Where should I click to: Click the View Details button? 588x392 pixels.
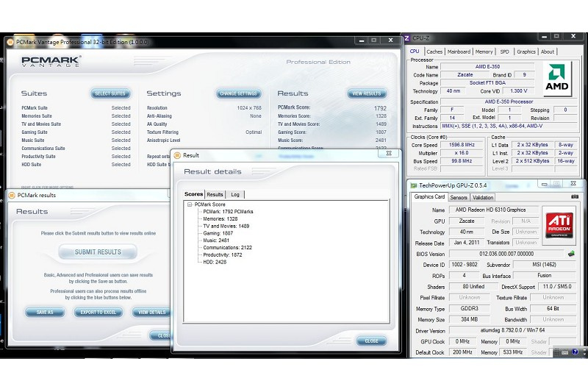click(x=151, y=312)
